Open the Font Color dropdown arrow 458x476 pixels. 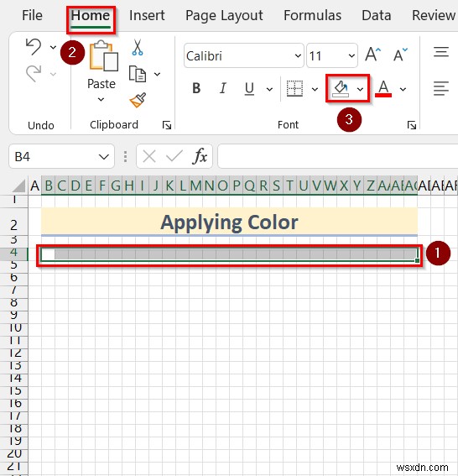(403, 89)
